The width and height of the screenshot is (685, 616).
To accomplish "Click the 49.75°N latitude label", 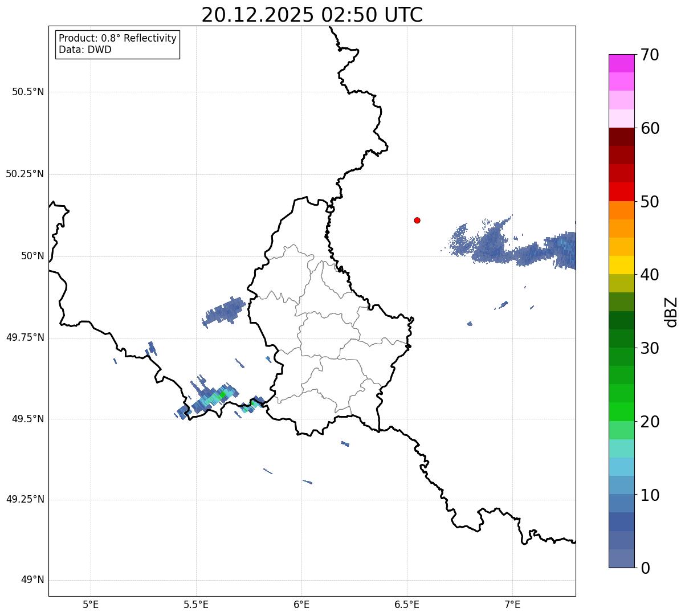I will coord(25,337).
